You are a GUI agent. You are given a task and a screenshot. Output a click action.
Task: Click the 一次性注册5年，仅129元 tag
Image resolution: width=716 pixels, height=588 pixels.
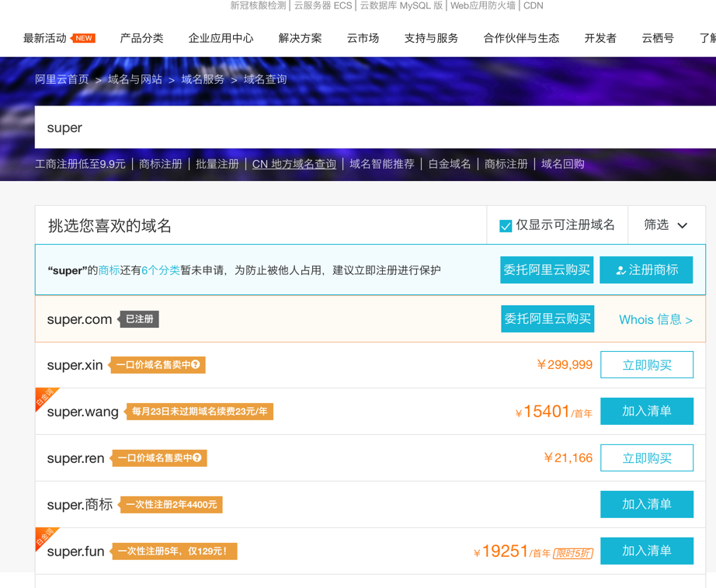[x=173, y=551]
